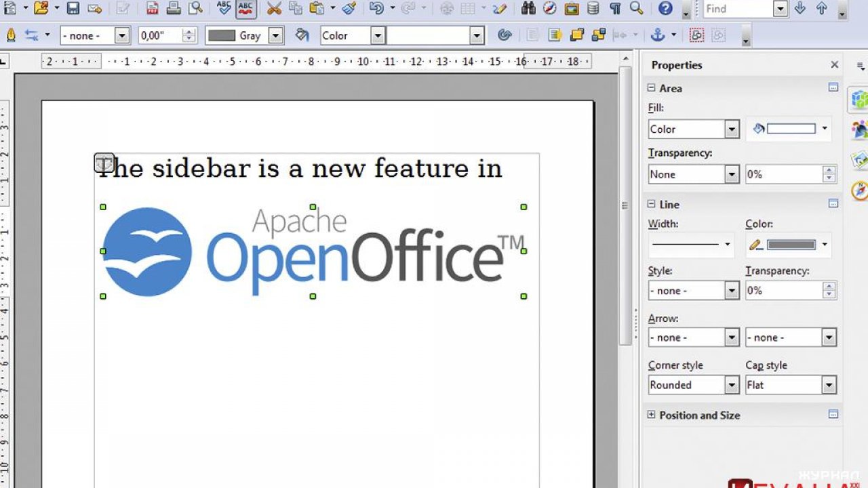Activate Format Paintbrush

tap(349, 8)
